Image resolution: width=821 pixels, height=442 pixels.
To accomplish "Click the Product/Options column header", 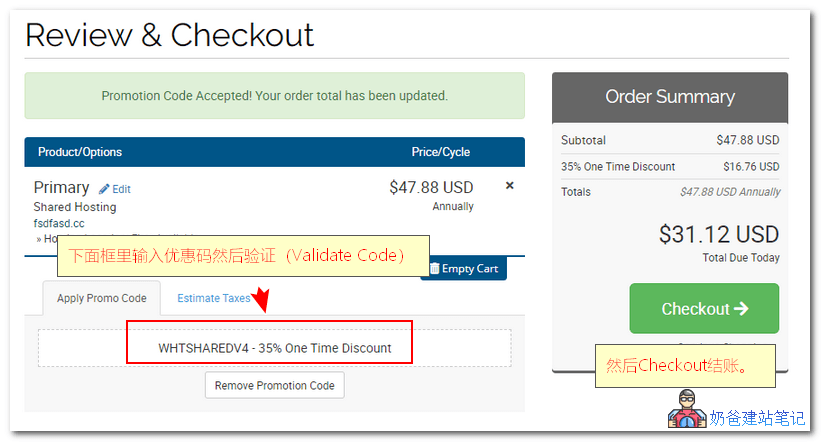I will click(x=80, y=152).
